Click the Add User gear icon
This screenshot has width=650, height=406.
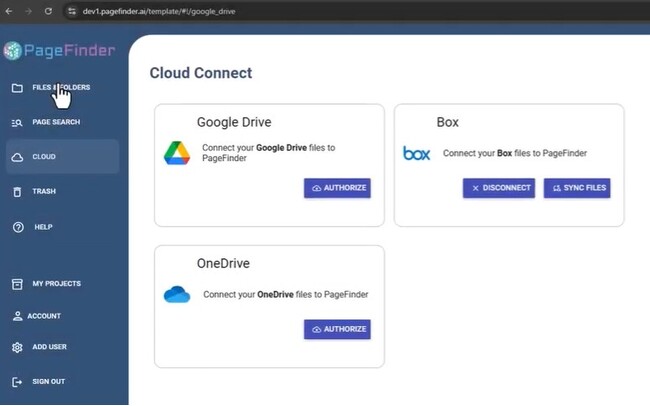click(17, 347)
